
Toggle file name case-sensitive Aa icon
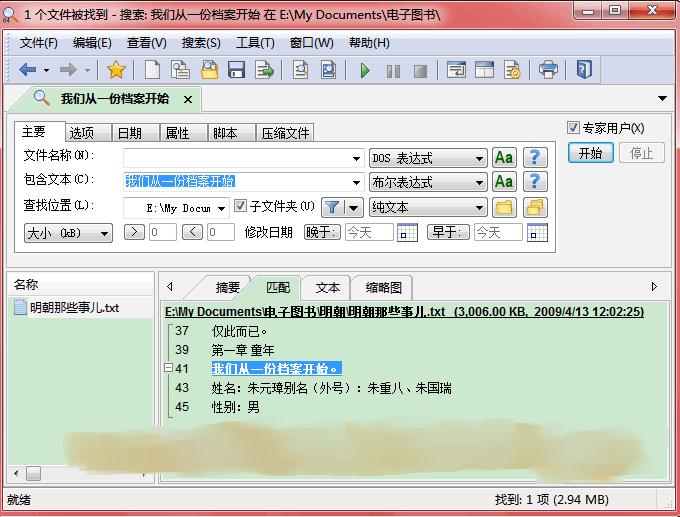[504, 157]
